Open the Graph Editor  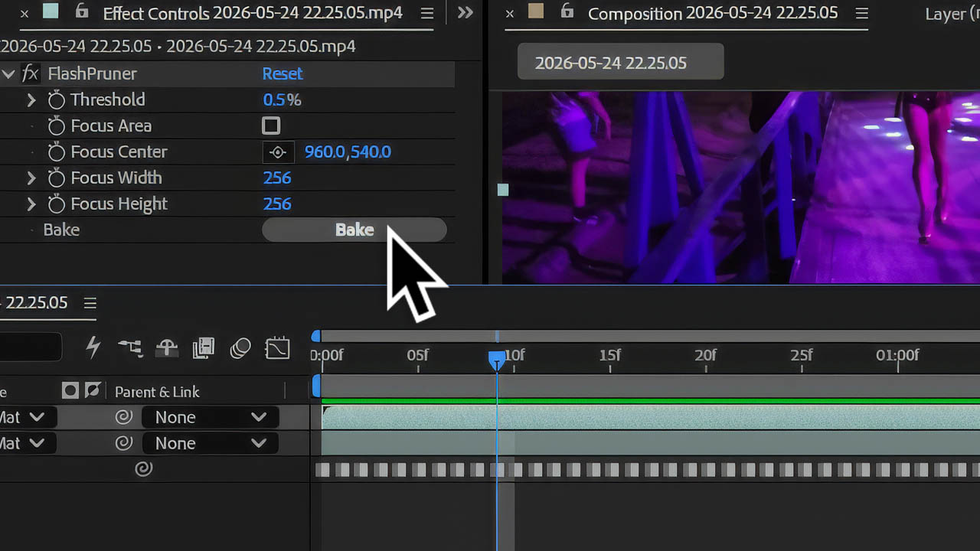pos(277,348)
